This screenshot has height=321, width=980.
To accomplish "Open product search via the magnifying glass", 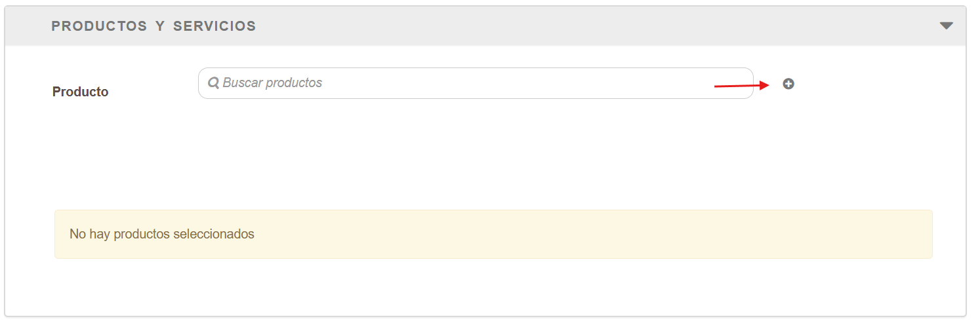I will point(213,83).
